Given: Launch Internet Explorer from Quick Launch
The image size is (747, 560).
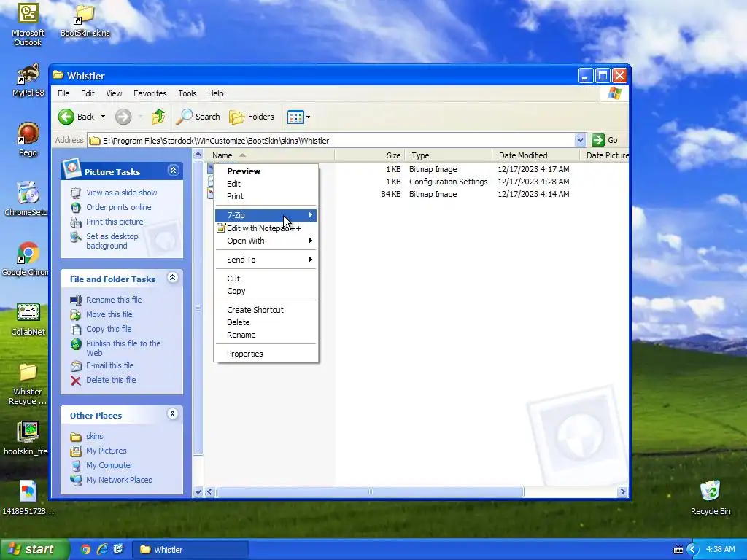Looking at the screenshot, I should point(102,550).
